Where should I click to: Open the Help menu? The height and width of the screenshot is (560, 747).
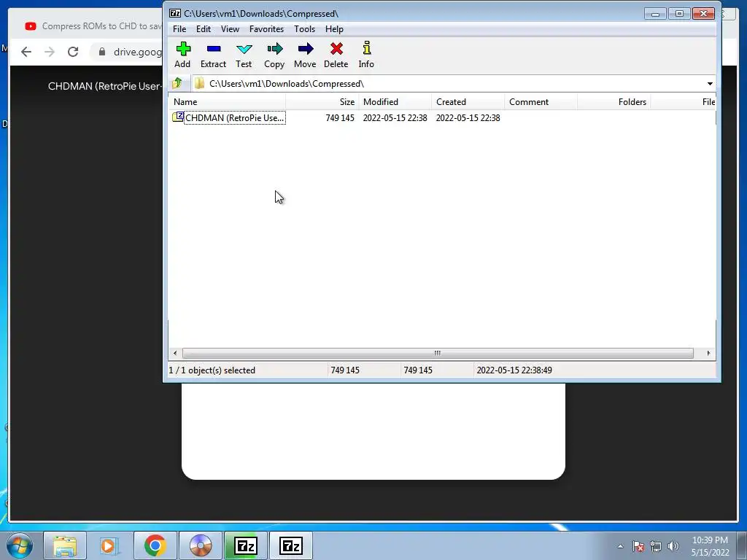(x=334, y=29)
